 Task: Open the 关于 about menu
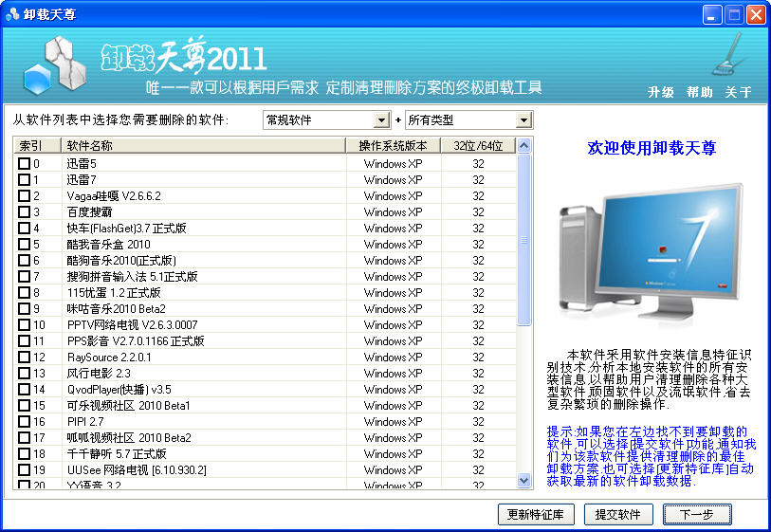pyautogui.click(x=738, y=92)
